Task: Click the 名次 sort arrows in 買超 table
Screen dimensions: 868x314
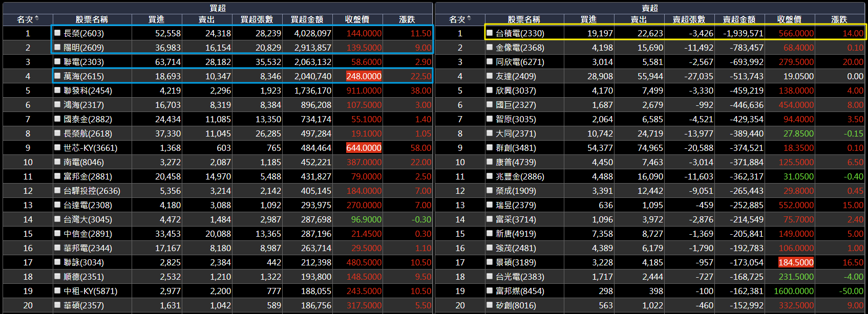Action: [36, 19]
